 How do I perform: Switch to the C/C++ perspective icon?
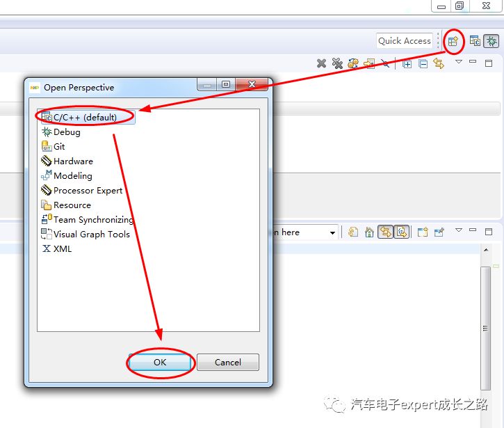[475, 41]
